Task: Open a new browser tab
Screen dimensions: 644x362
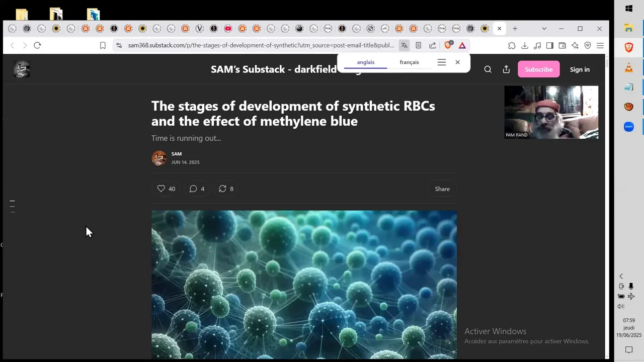Action: tap(515, 29)
